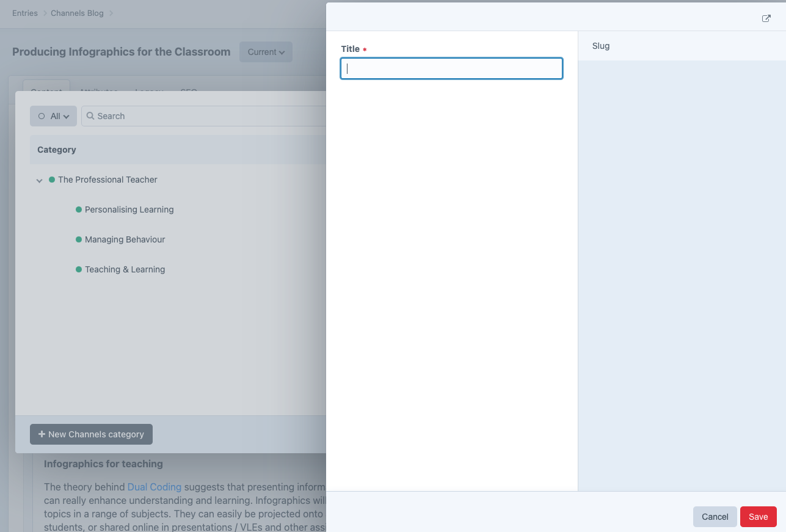
Task: Navigate to Entries via breadcrumb
Action: 24,13
